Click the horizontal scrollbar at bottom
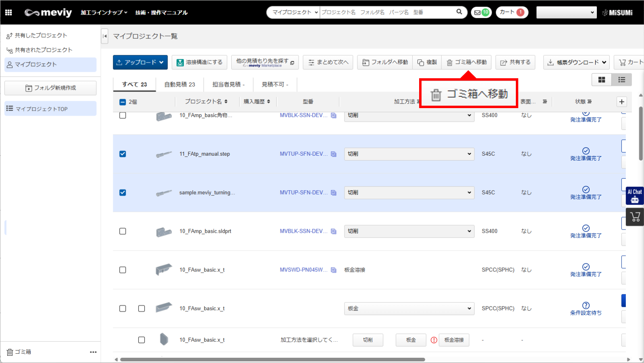This screenshot has width=644, height=363. 272,359
